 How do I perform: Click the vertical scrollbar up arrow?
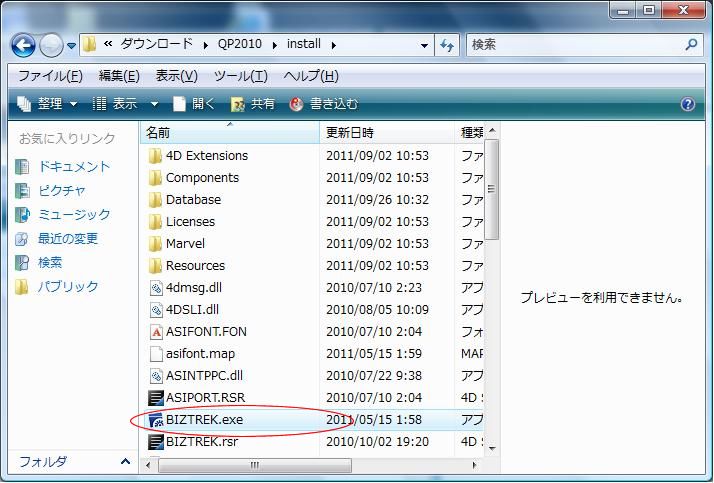click(492, 131)
